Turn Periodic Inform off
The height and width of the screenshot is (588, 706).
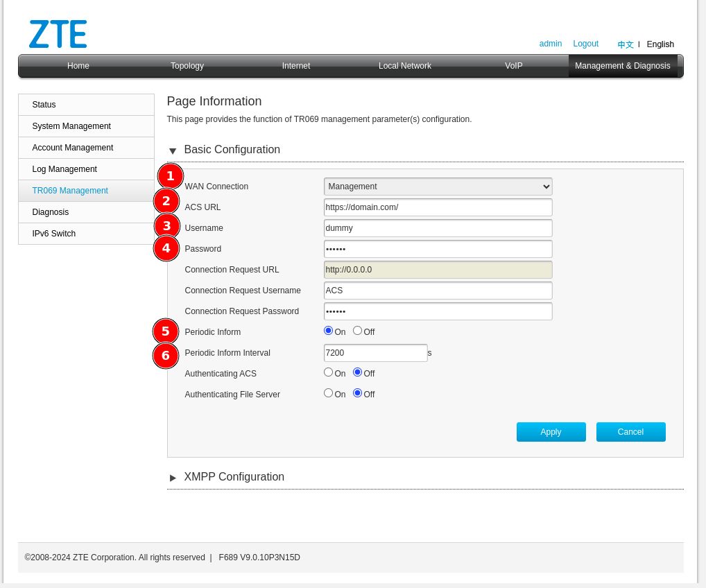357,331
